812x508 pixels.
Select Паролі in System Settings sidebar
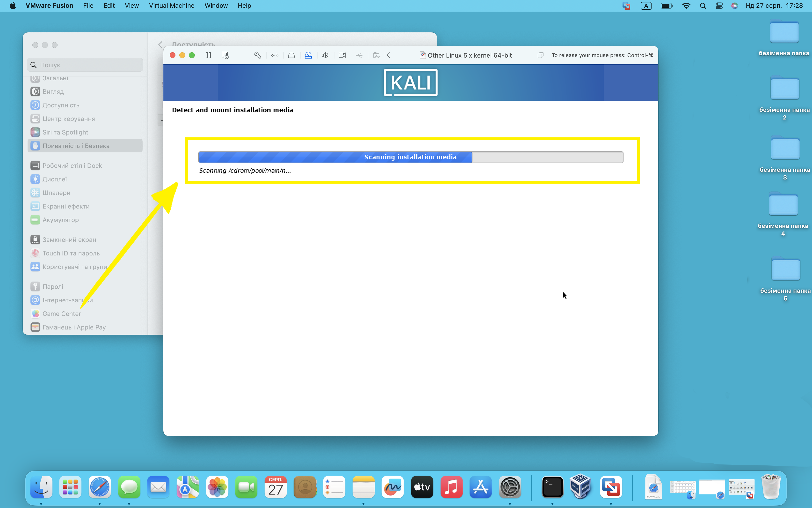[85, 286]
